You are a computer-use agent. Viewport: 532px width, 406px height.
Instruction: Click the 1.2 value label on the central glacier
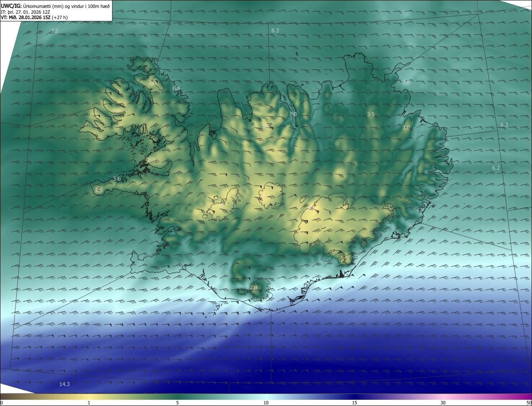coord(264,195)
